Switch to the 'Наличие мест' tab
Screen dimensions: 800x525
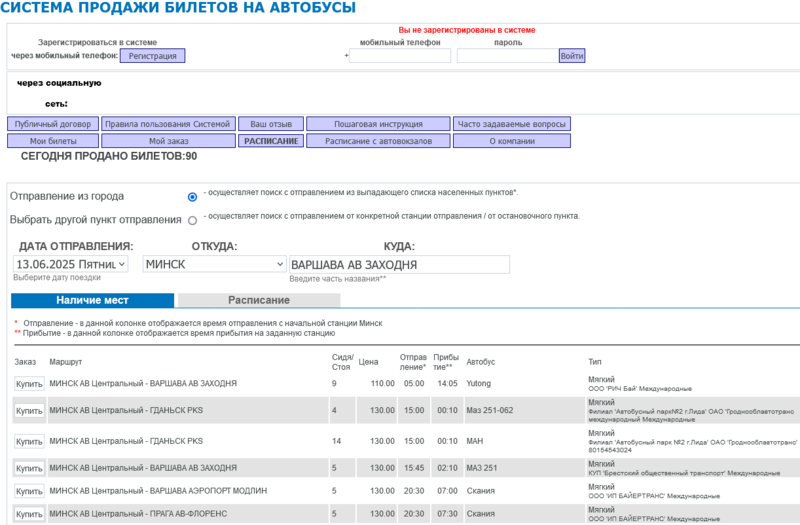point(92,300)
